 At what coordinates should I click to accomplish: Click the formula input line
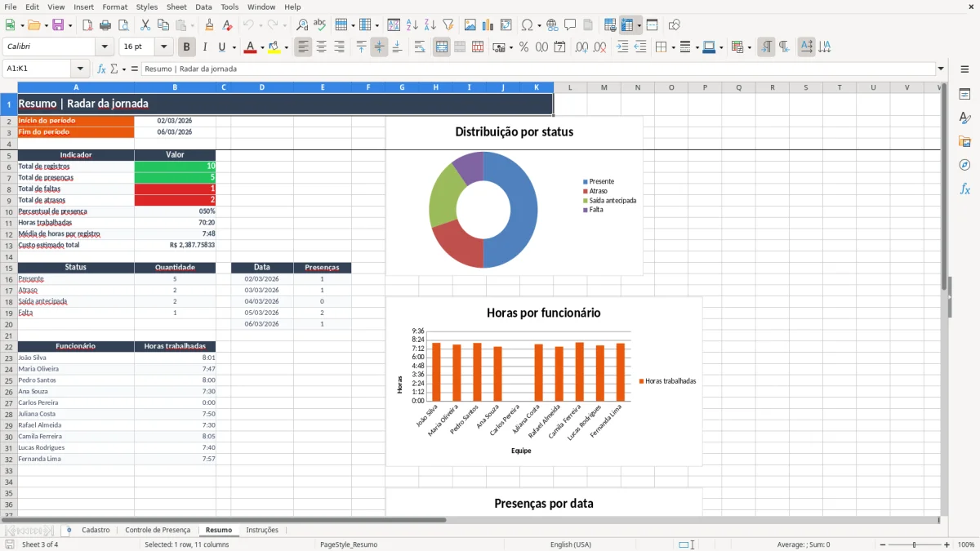point(537,69)
